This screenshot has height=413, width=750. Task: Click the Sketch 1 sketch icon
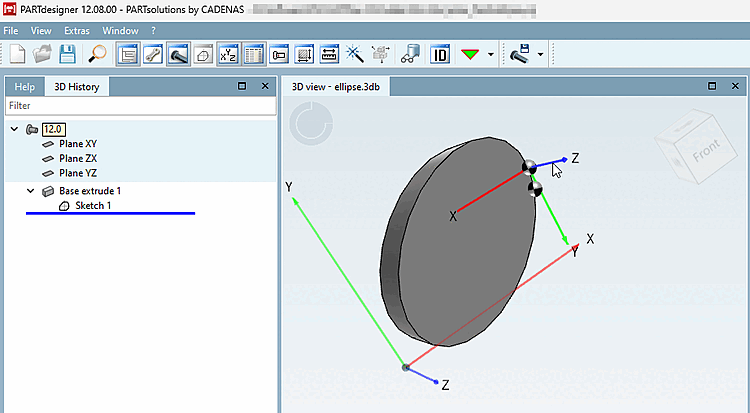(x=64, y=206)
